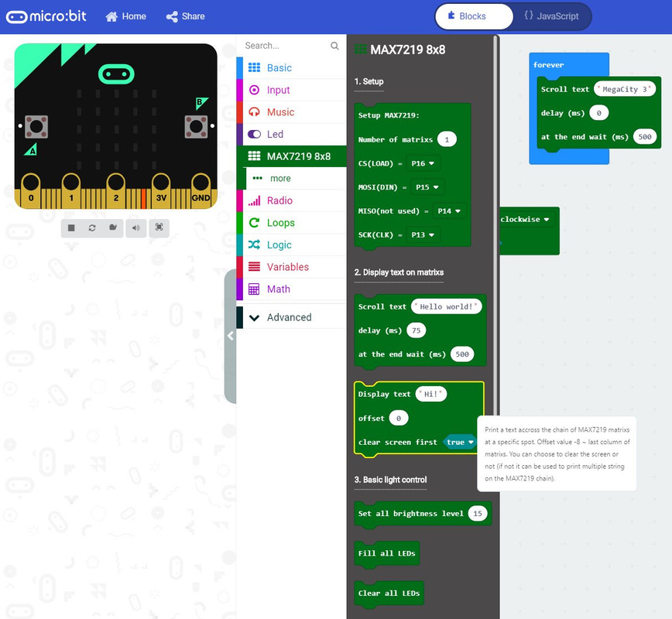This screenshot has height=619, width=672.
Task: Edit the Hello world! text field
Action: click(446, 306)
